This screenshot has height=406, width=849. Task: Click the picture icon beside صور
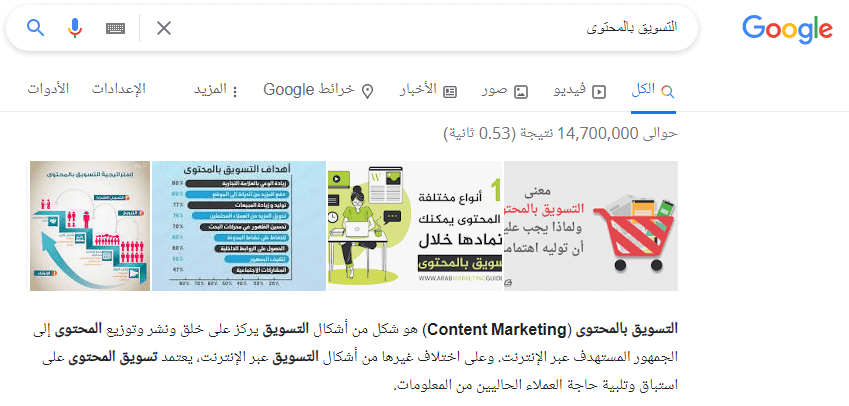tap(521, 91)
